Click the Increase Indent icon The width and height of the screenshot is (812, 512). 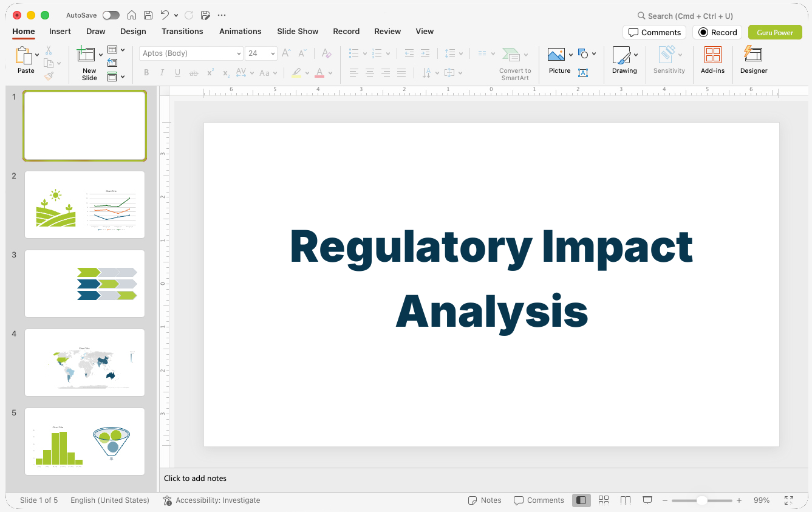425,53
